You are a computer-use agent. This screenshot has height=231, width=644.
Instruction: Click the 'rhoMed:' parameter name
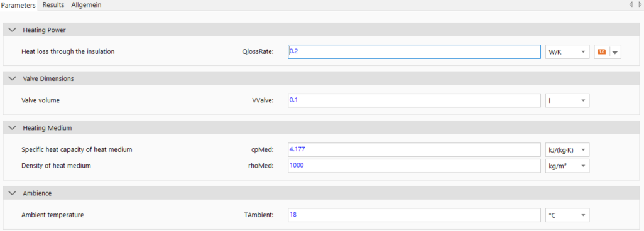261,166
